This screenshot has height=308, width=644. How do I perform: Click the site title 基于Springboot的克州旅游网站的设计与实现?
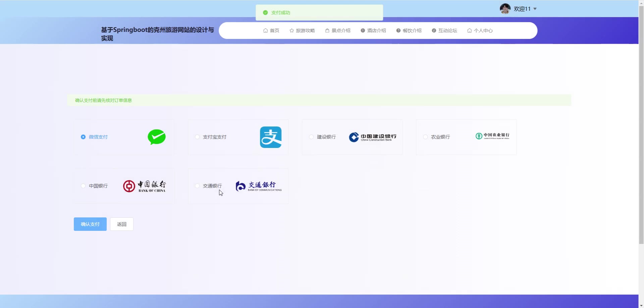157,34
